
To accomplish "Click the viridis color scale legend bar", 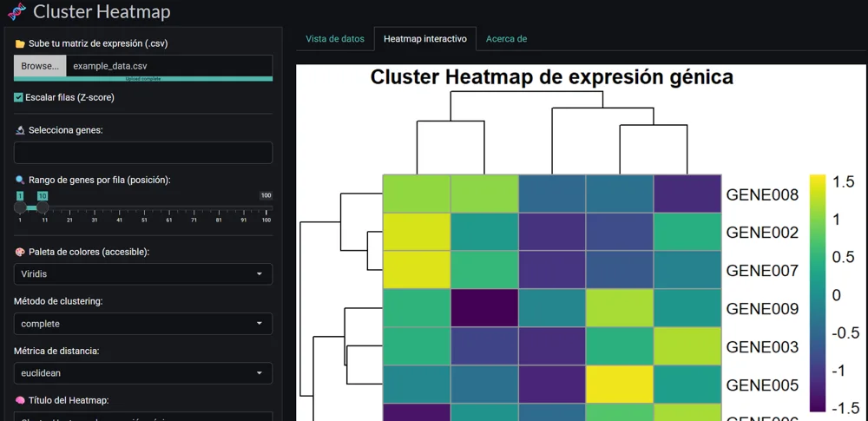I will [817, 293].
